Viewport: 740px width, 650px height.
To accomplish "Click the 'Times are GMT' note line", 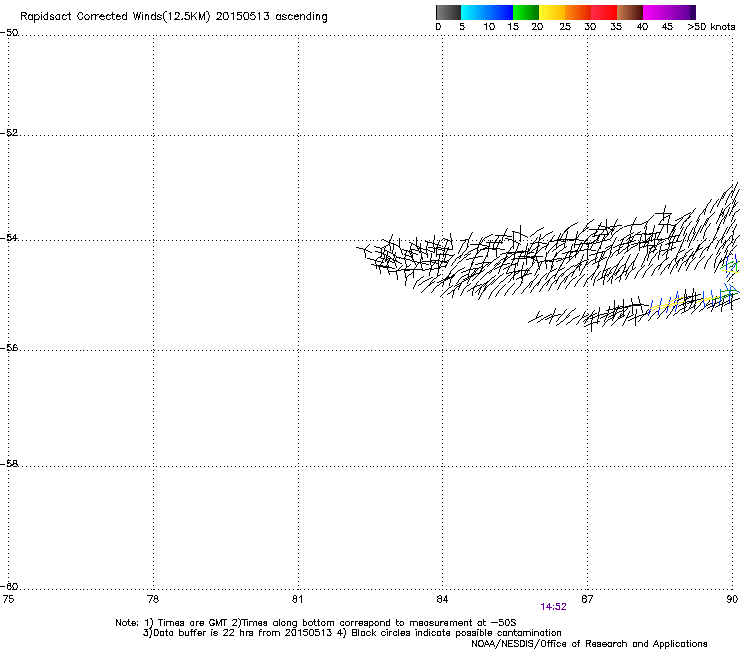I will click(x=316, y=623).
